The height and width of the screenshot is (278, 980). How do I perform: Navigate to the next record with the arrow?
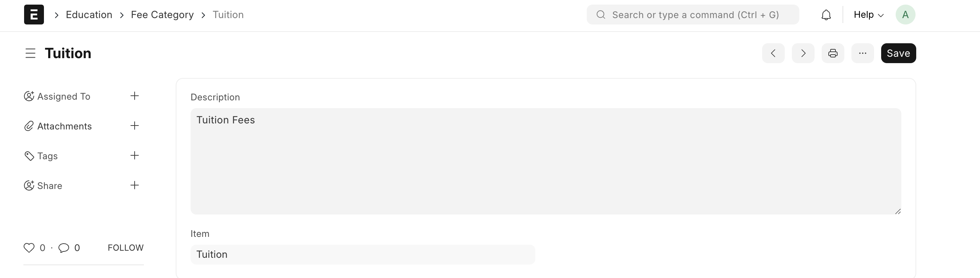[803, 53]
